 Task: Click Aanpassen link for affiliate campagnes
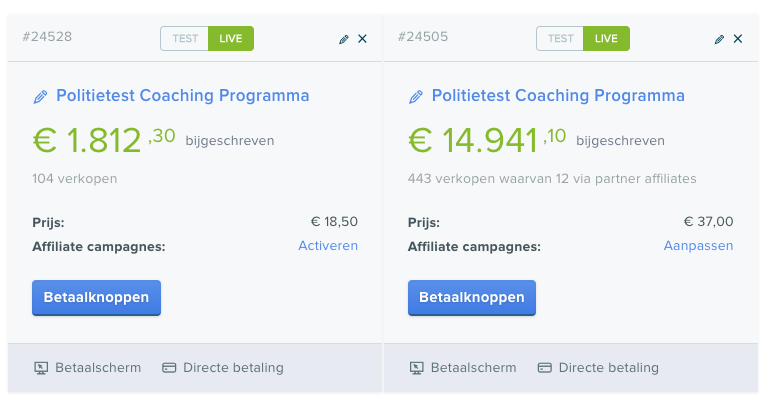click(698, 246)
